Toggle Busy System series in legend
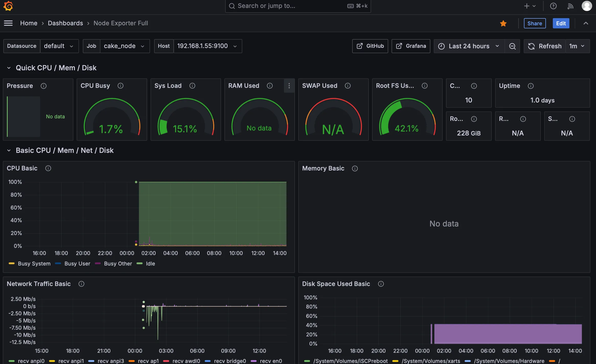Screen dimensions: 596x364 coord(34,264)
